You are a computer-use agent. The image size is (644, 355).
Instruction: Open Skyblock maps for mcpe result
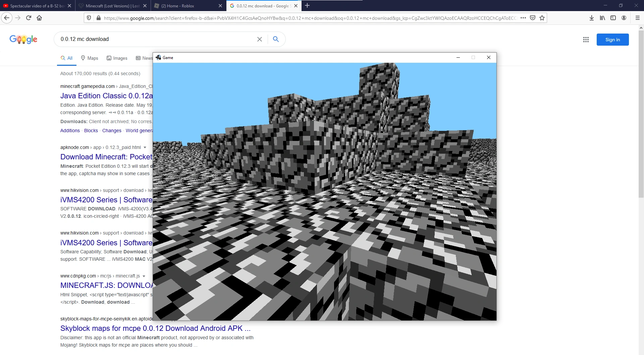(x=155, y=328)
